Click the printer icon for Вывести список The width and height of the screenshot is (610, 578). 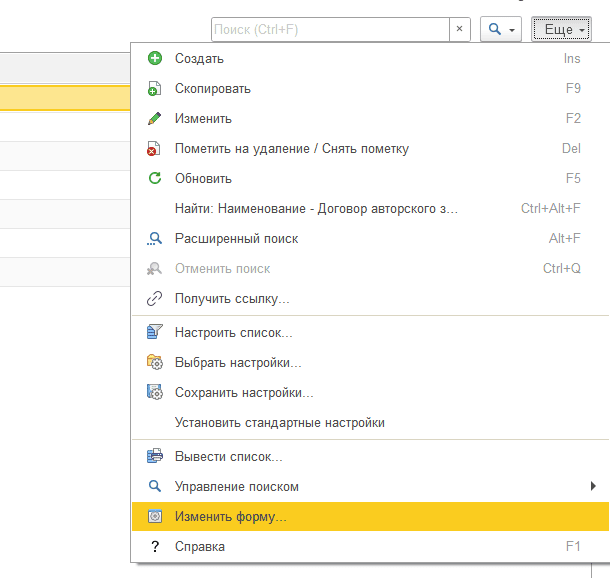(154, 457)
